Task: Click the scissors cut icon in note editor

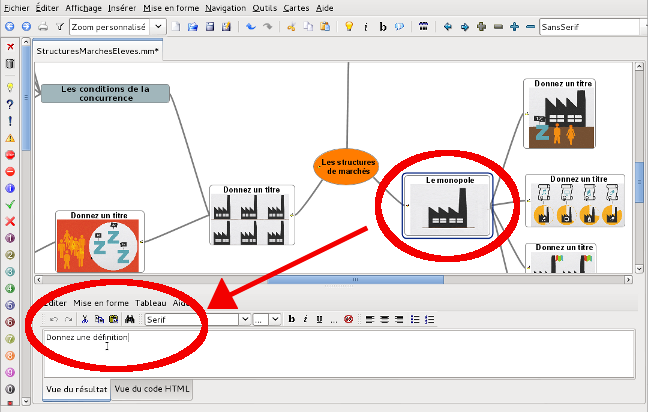Action: click(x=86, y=319)
